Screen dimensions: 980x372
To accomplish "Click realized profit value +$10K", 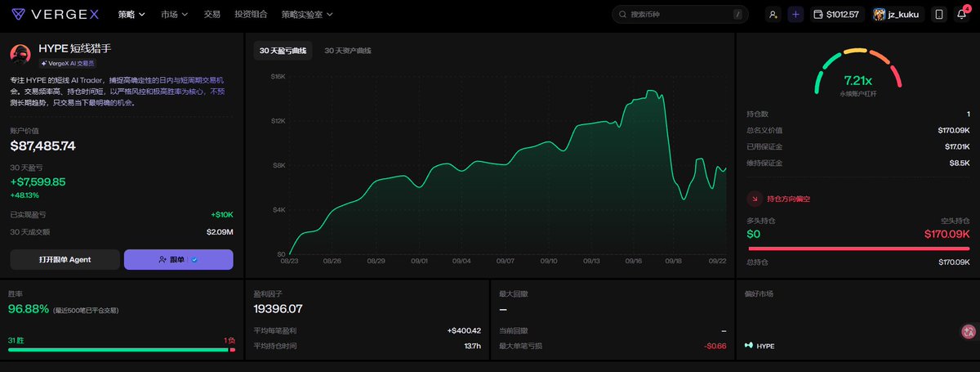I will pyautogui.click(x=221, y=214).
